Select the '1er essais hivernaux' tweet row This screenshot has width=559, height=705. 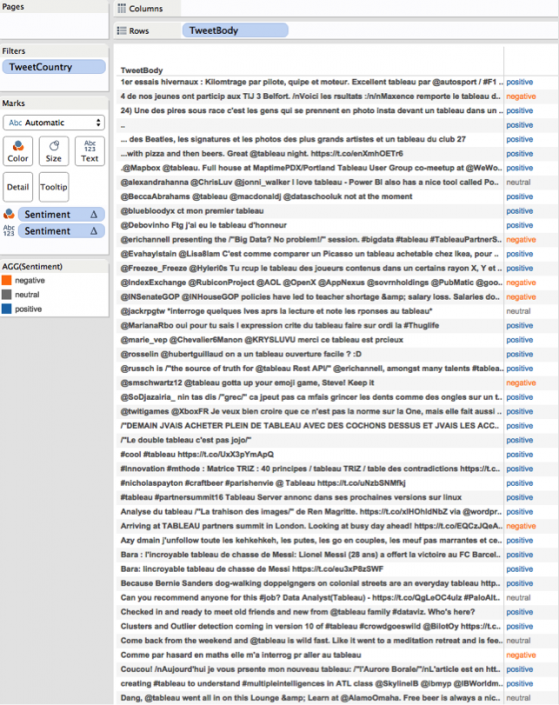[x=311, y=82]
